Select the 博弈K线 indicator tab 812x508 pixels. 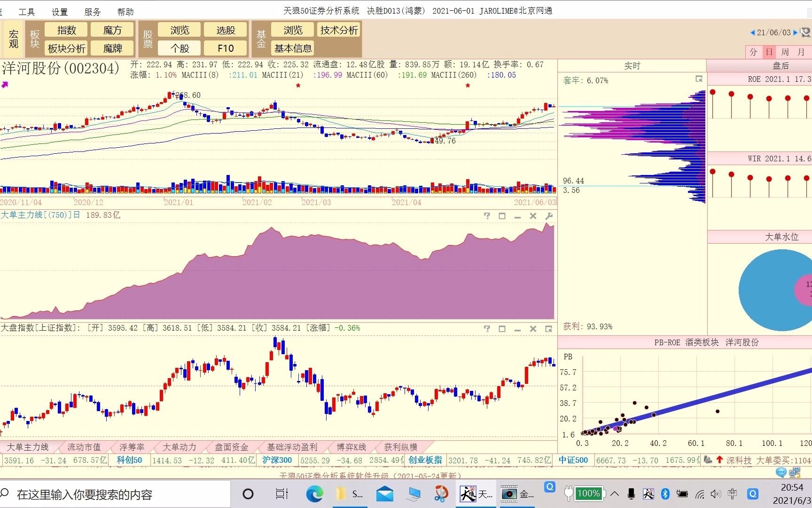click(x=351, y=447)
